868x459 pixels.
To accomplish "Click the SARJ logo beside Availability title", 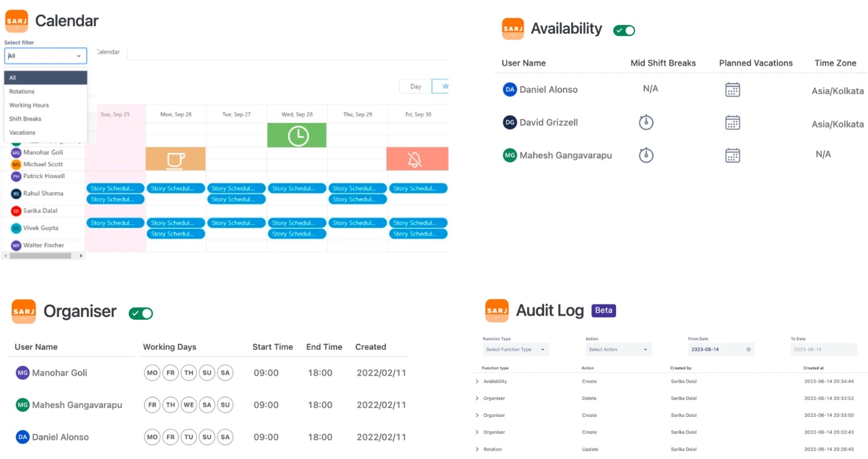I will click(x=513, y=29).
